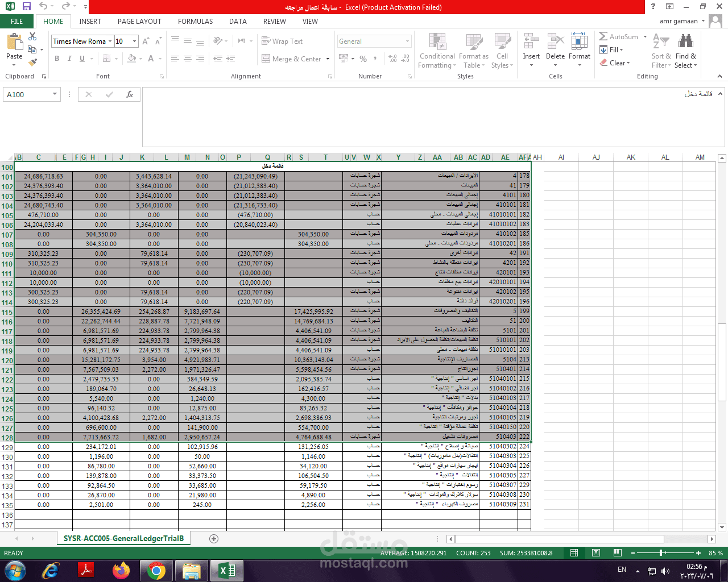Viewport: 728px width, 582px height.
Task: Click the vertical scrollbar thumb
Action: point(722,362)
